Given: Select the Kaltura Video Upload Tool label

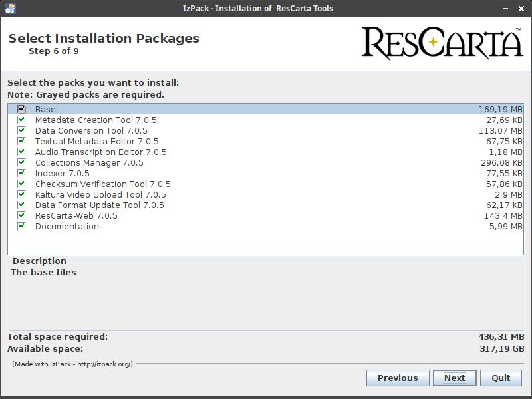Looking at the screenshot, I should click(x=100, y=194).
